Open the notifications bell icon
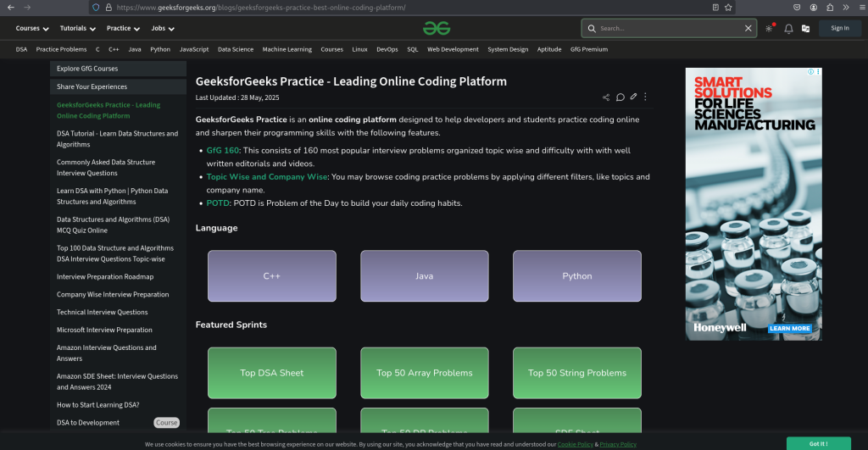Screen dimensions: 868x450 (x=788, y=29)
